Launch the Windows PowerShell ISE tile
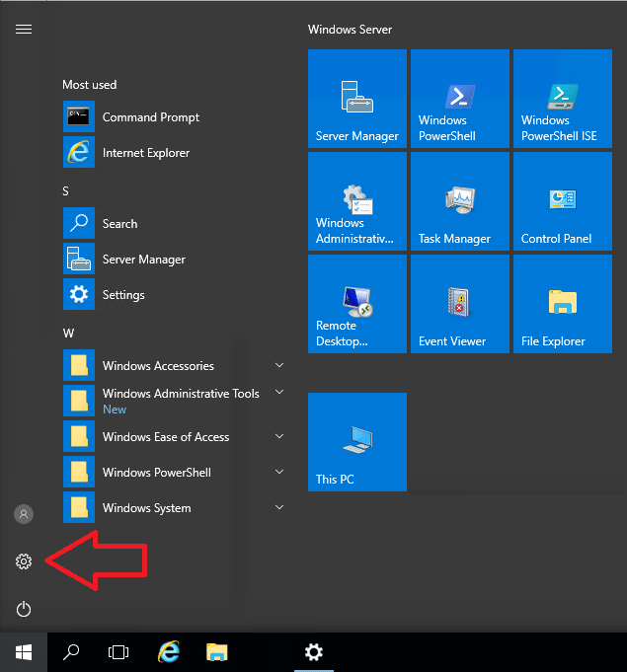The height and width of the screenshot is (672, 627). click(x=563, y=99)
